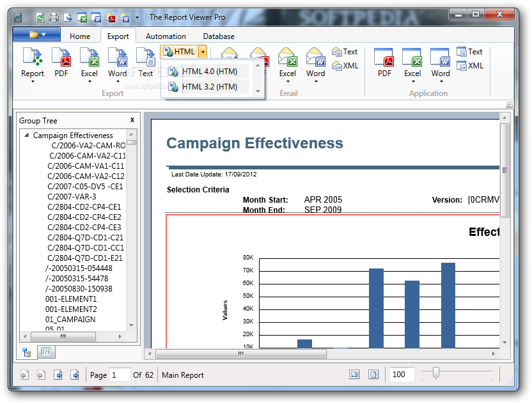Screen dimensions: 532x404
Task: Collapse the HTML dropdown arrow
Action: (x=203, y=52)
